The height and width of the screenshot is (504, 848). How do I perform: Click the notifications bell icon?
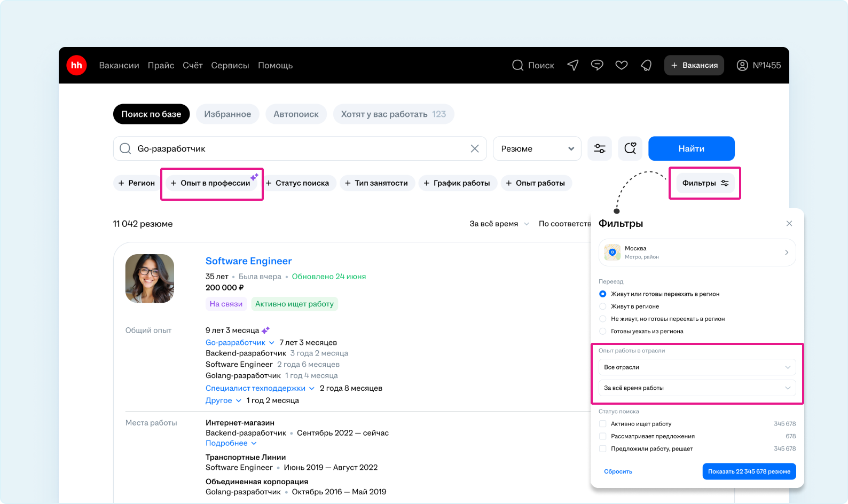click(x=646, y=65)
